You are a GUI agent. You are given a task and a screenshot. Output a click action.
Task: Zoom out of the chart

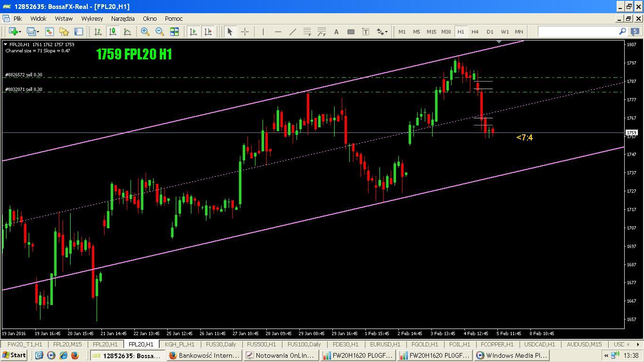pyautogui.click(x=159, y=32)
